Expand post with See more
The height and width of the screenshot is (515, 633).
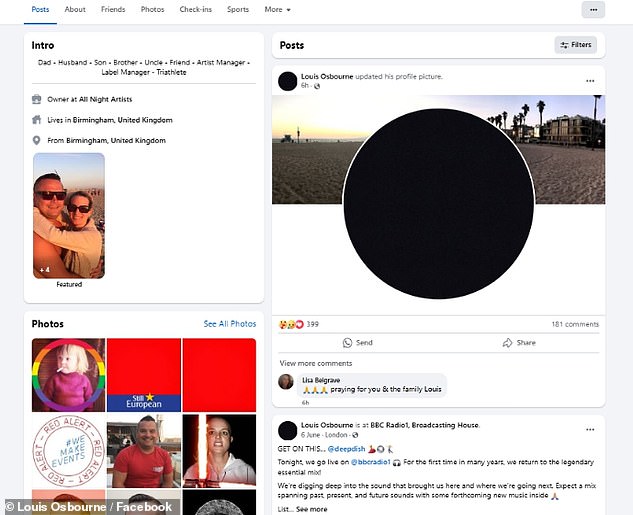click(x=312, y=509)
